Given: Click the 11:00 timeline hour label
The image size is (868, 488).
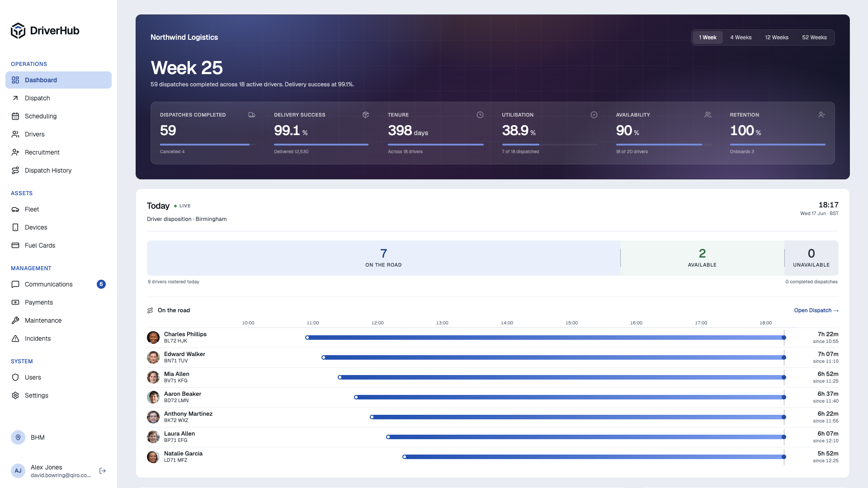Looking at the screenshot, I should pos(313,323).
